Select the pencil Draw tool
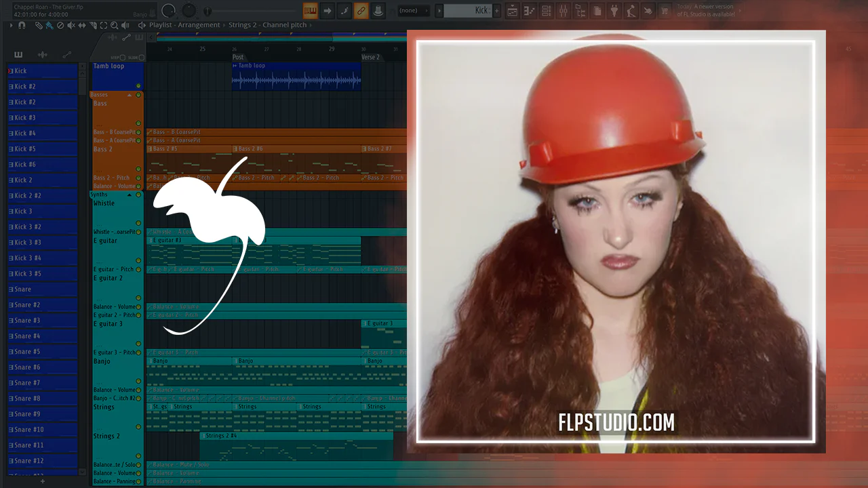The image size is (868, 488). [39, 25]
